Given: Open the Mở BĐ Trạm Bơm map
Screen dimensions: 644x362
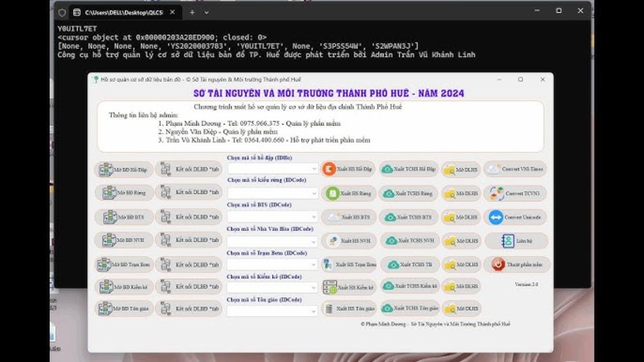Looking at the screenshot, I should coord(123,264).
